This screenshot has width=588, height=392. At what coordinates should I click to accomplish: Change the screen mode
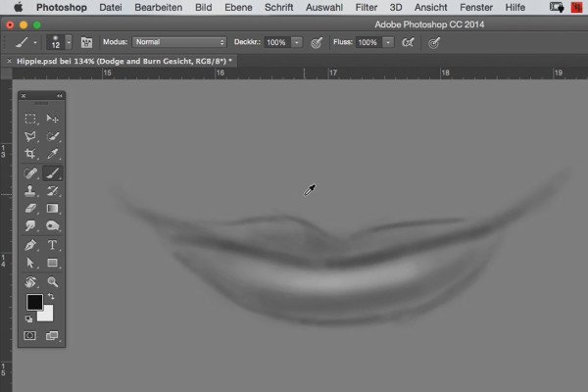coord(52,335)
